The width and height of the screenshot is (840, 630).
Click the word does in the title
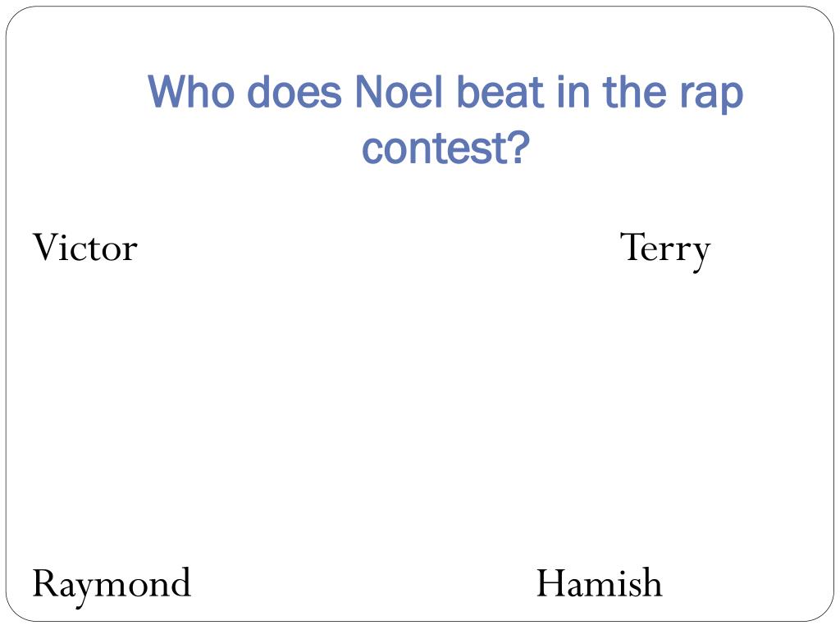pos(294,92)
